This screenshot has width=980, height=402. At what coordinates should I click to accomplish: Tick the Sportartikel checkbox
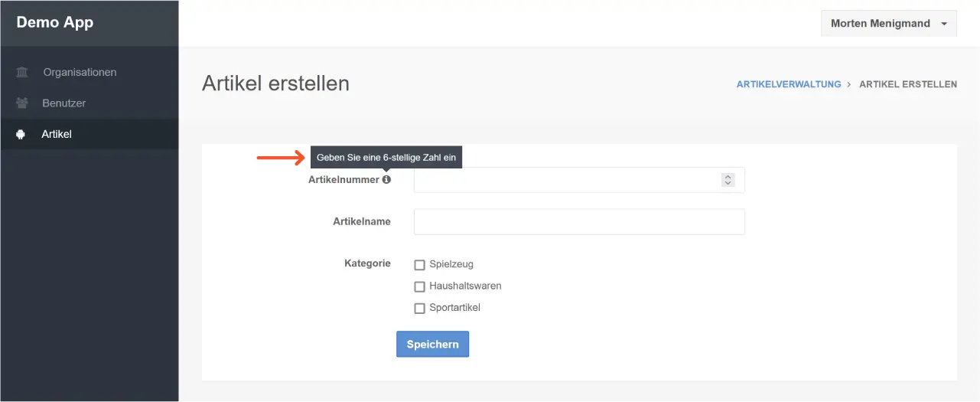[419, 309]
